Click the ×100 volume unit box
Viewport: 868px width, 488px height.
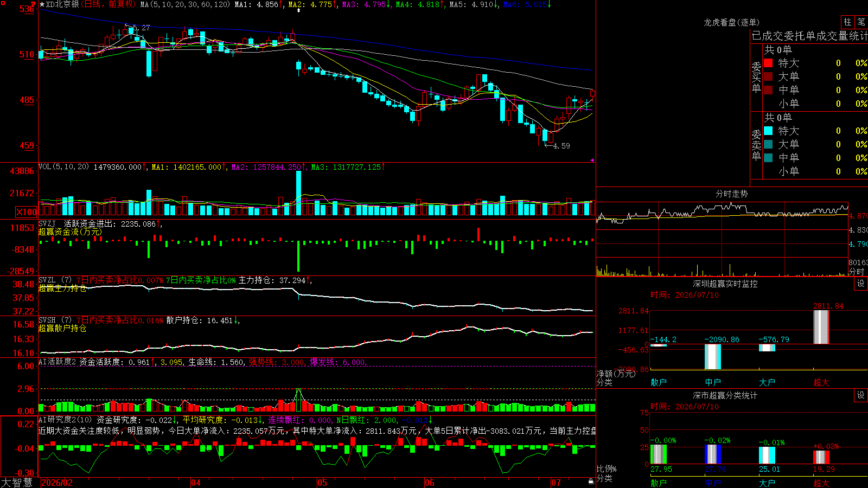click(27, 212)
